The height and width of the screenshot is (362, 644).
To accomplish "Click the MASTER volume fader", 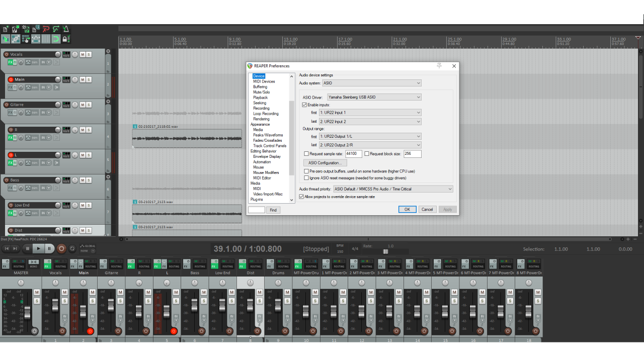I will coord(27,313).
